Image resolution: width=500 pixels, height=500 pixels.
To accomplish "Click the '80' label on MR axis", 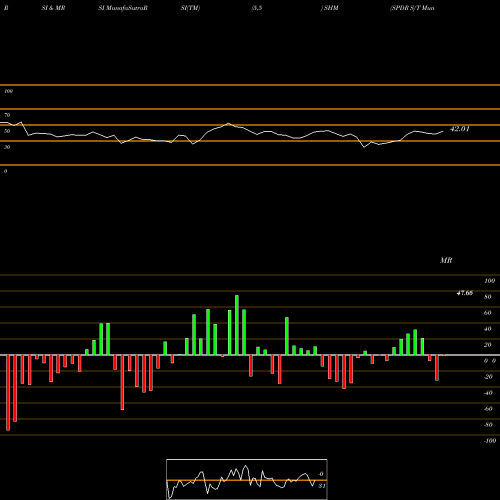I will [488, 297].
